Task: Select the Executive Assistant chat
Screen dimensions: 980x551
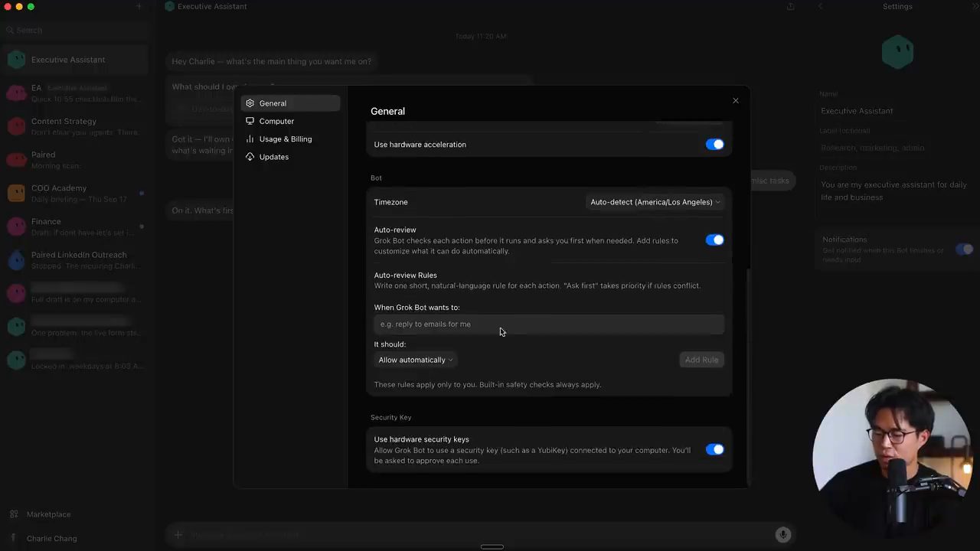Action: 75,60
